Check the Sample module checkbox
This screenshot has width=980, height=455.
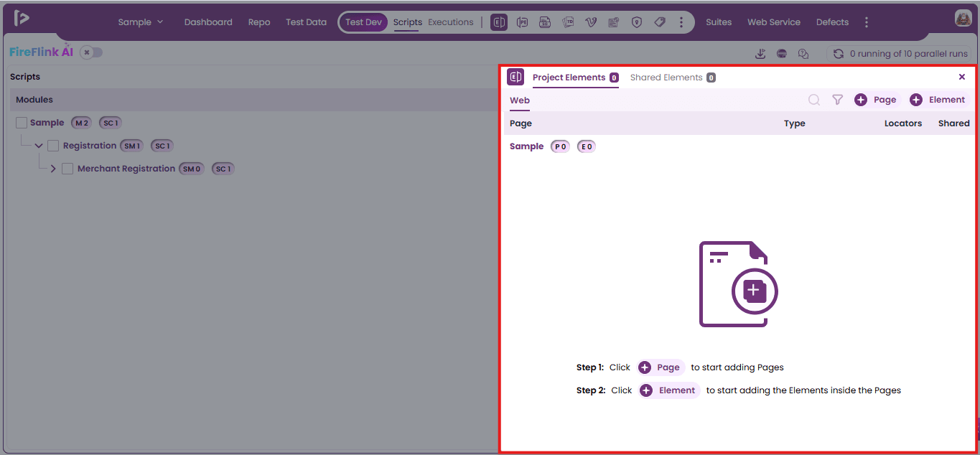22,123
